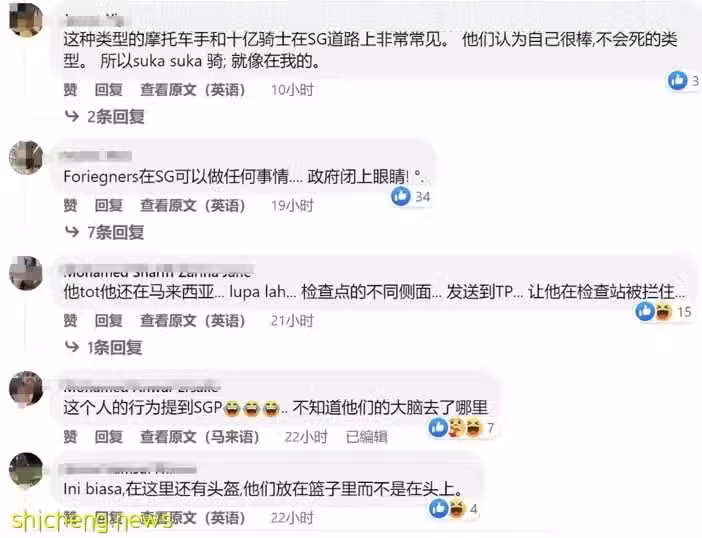View original Malay text 查看原文（马来语）

199,436
